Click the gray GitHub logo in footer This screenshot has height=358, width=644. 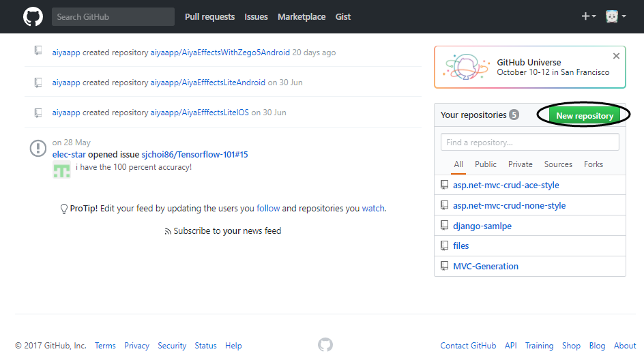325,345
